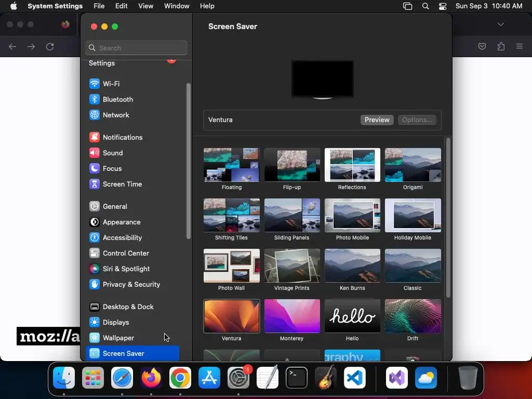Screen dimensions: 532x399
Task: Choose the Floating screen saver
Action: [232, 165]
